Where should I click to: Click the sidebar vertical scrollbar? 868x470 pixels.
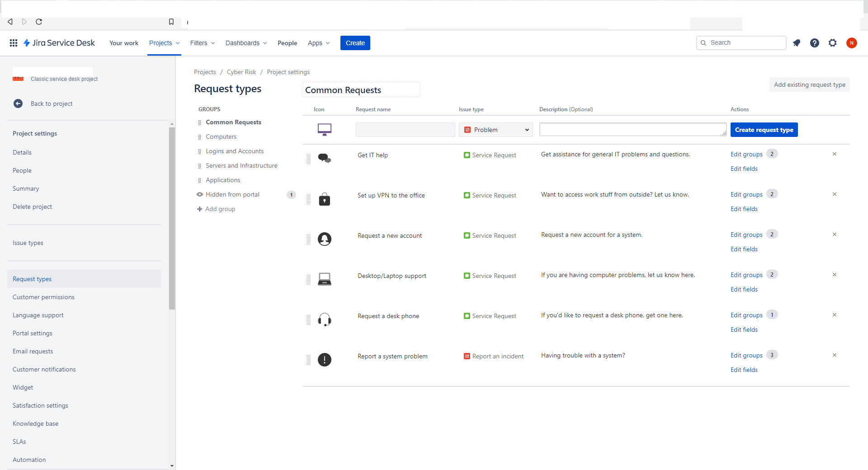coord(172,217)
